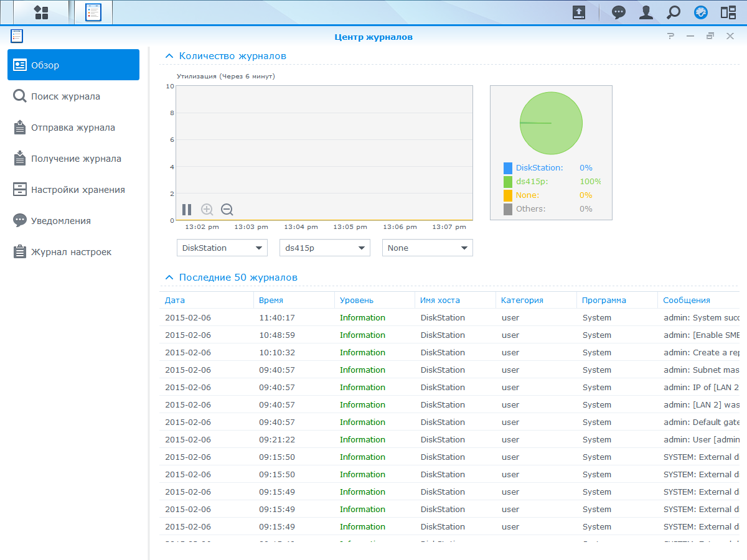Click the Log Center taskbar icon
The width and height of the screenshot is (747, 560).
[x=93, y=12]
